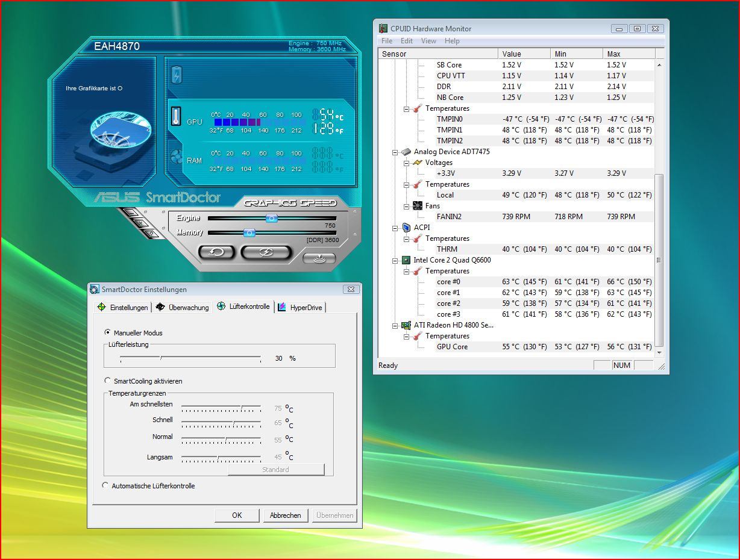Collapse the Voltages node under Analog Device

(407, 163)
